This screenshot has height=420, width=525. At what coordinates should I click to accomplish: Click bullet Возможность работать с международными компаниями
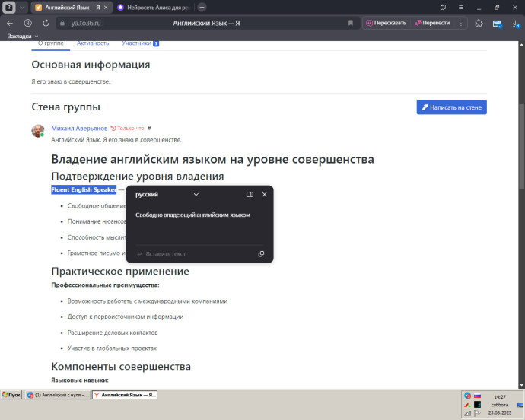[148, 301]
